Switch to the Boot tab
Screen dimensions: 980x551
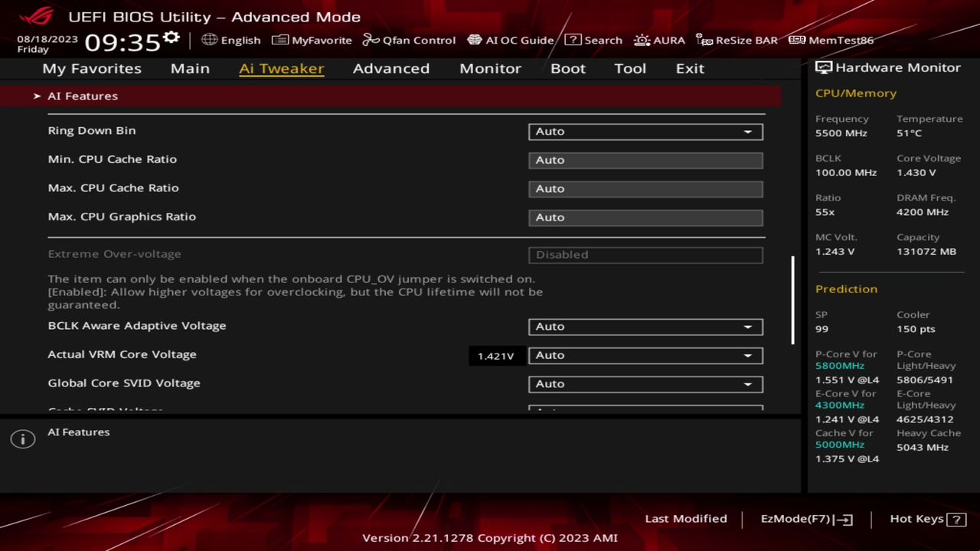click(x=568, y=68)
